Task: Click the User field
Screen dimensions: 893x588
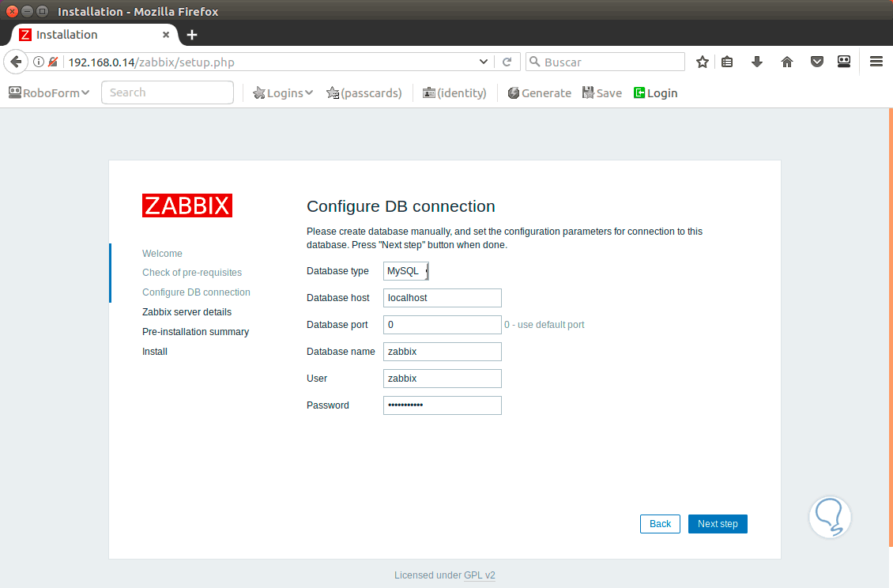Action: point(443,379)
